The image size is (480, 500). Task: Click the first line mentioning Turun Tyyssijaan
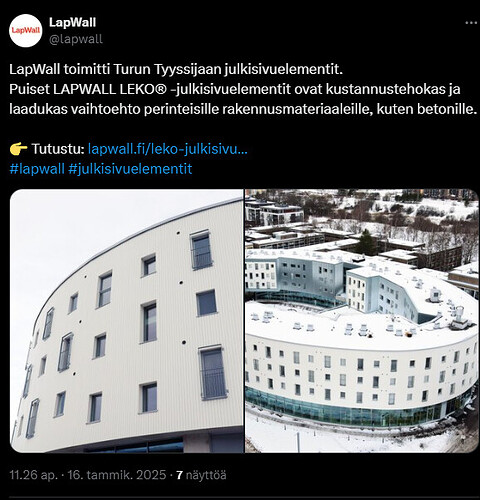tap(176, 69)
